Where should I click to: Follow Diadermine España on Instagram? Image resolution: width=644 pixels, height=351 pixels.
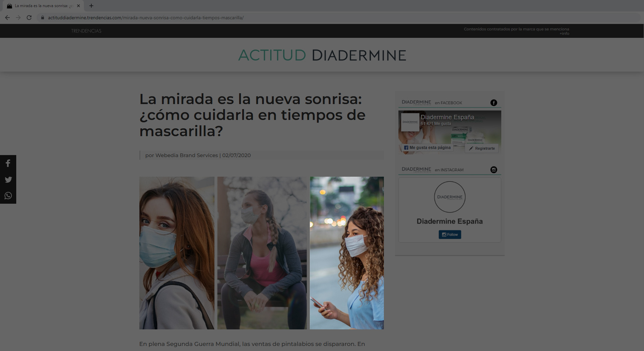[x=450, y=234]
